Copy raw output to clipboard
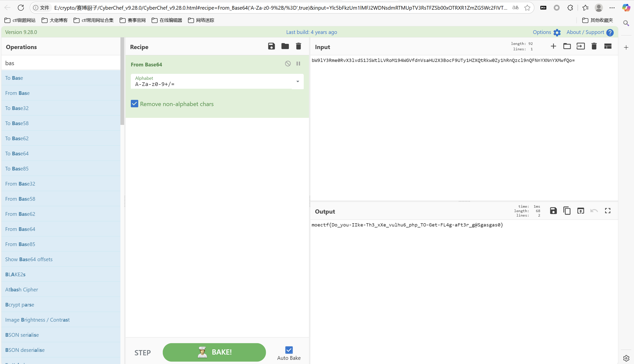Image resolution: width=634 pixels, height=364 pixels. pyautogui.click(x=567, y=211)
